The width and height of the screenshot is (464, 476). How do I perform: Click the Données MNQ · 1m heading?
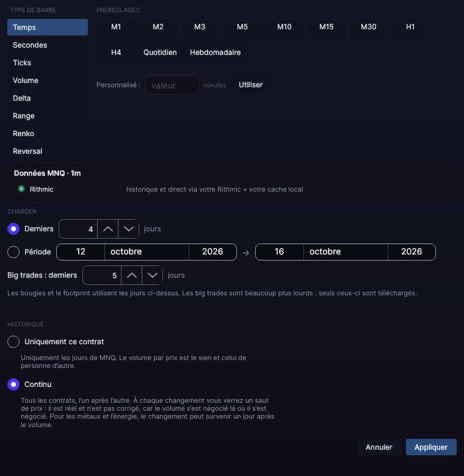pyautogui.click(x=48, y=173)
